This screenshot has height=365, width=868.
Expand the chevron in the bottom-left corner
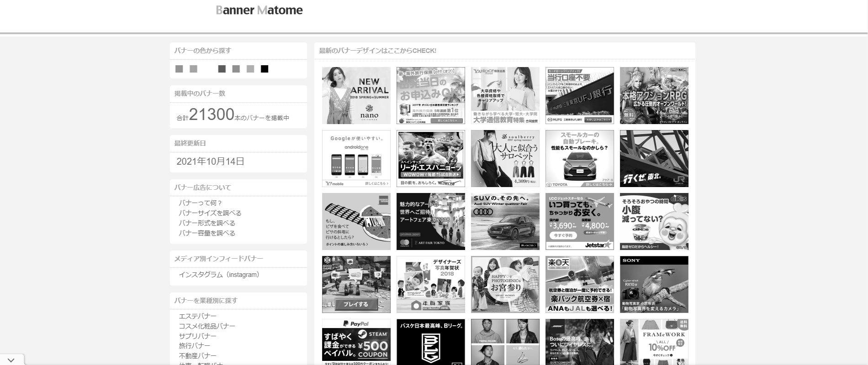click(x=11, y=360)
